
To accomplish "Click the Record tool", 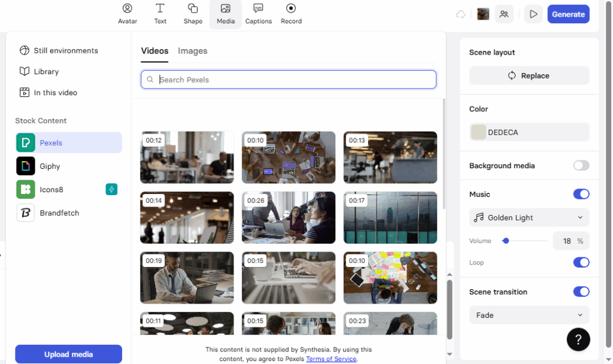I will (x=291, y=13).
